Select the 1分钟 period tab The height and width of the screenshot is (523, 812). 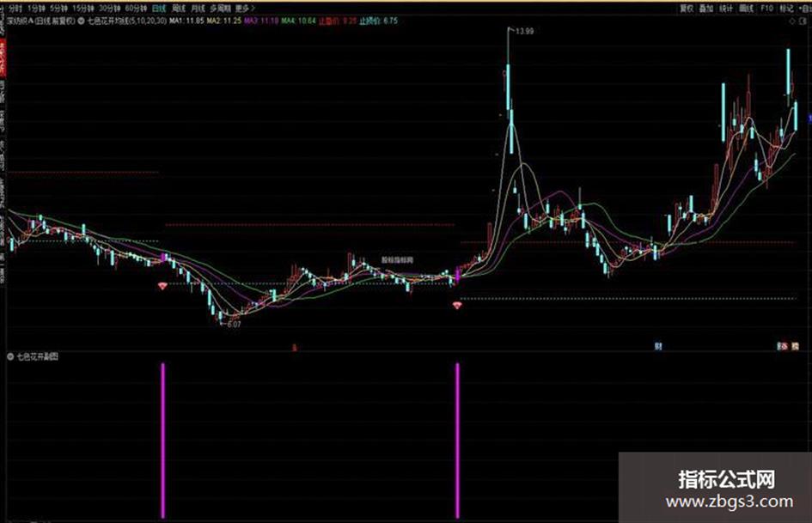(x=36, y=9)
